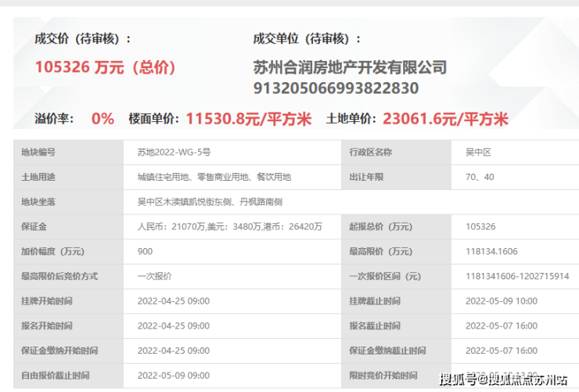Click the 行政区名称 value 吴中区
Image resolution: width=579 pixels, height=392 pixels.
pyautogui.click(x=480, y=152)
